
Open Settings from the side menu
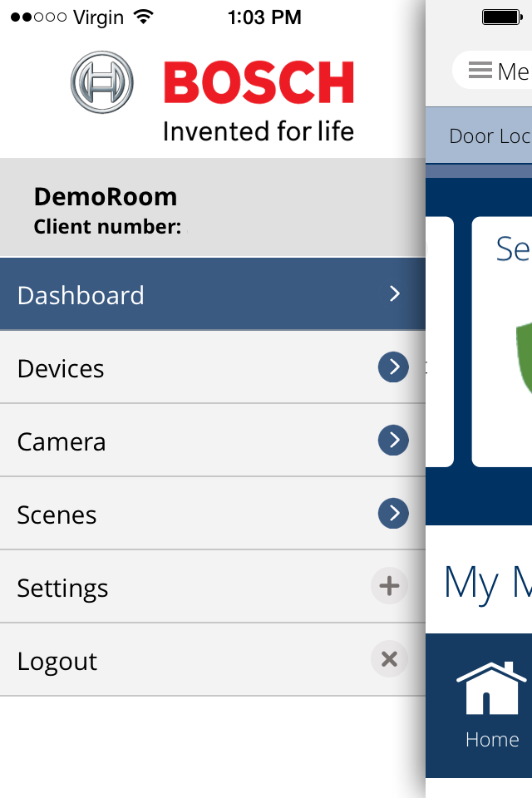[63, 588]
